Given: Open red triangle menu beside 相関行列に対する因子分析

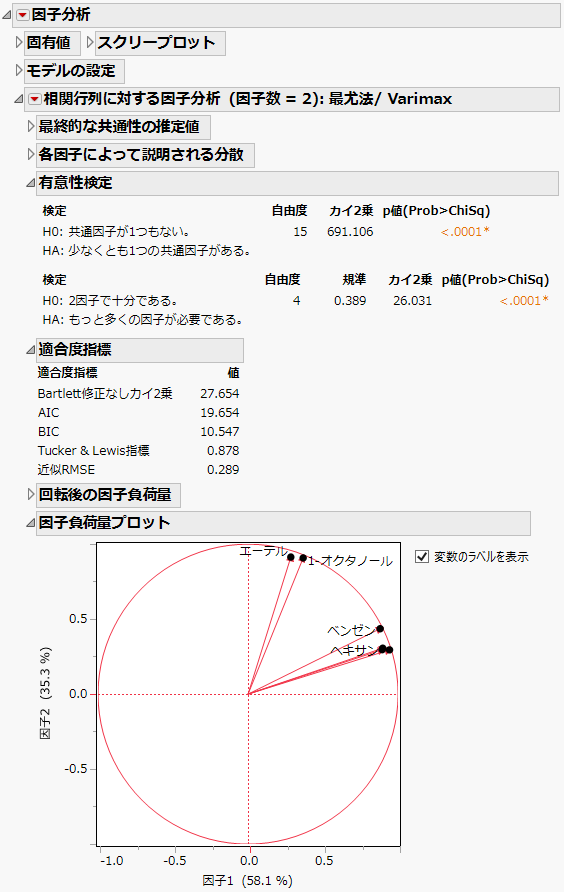Looking at the screenshot, I should coord(35,100).
